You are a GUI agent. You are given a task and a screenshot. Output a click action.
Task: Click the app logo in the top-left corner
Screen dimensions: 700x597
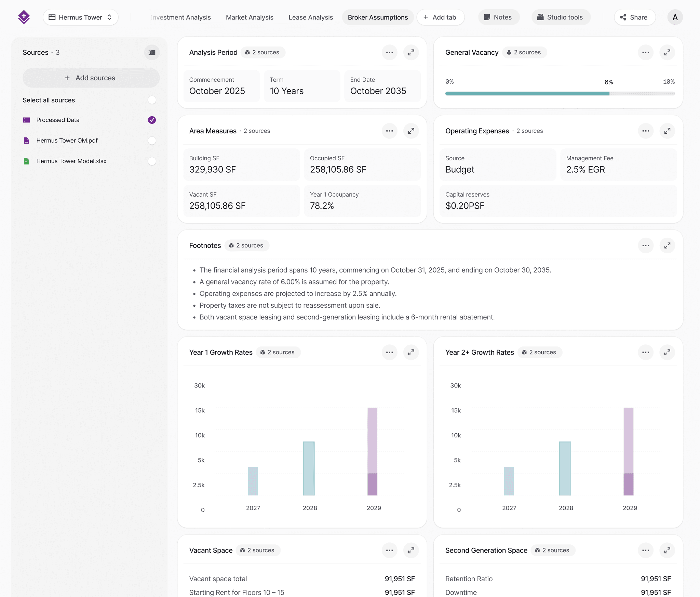[x=24, y=17]
